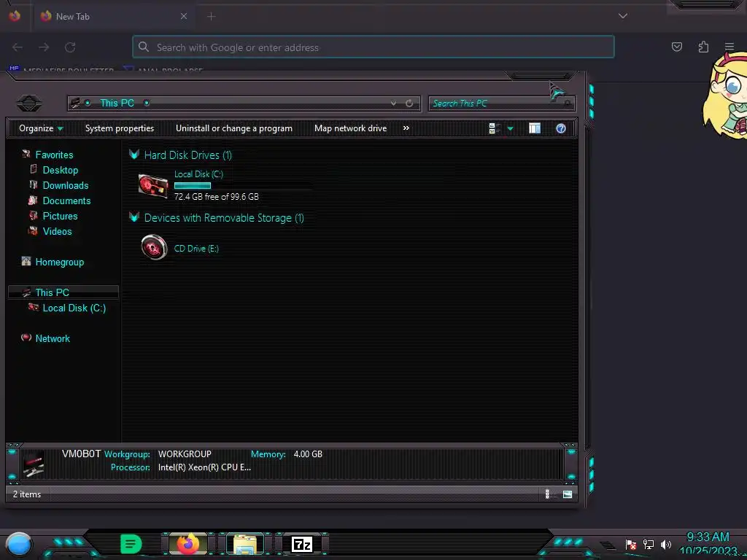Click This PC breadcrumb in address bar
This screenshot has height=560, width=747.
pyautogui.click(x=117, y=103)
